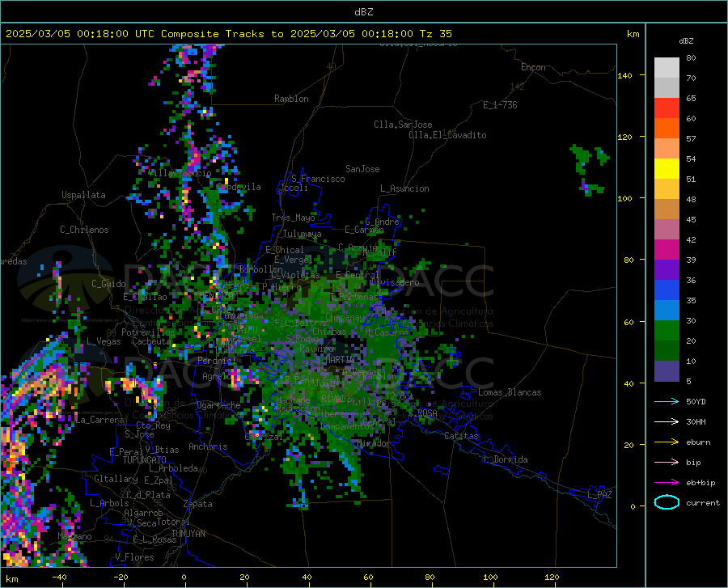Click the Divisadero label
The width and height of the screenshot is (728, 588).
pyautogui.click(x=395, y=282)
